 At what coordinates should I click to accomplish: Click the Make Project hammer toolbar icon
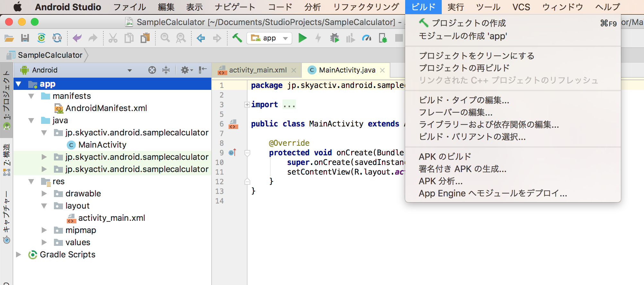[237, 38]
